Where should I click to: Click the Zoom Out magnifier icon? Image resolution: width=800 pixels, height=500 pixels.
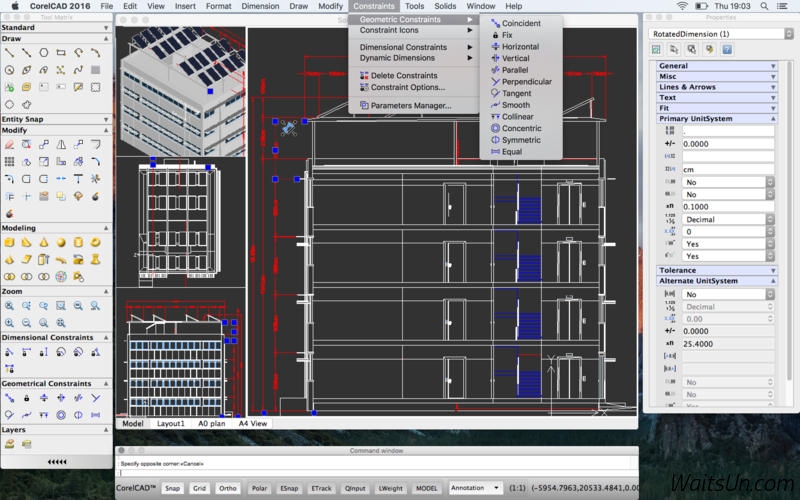(x=27, y=322)
